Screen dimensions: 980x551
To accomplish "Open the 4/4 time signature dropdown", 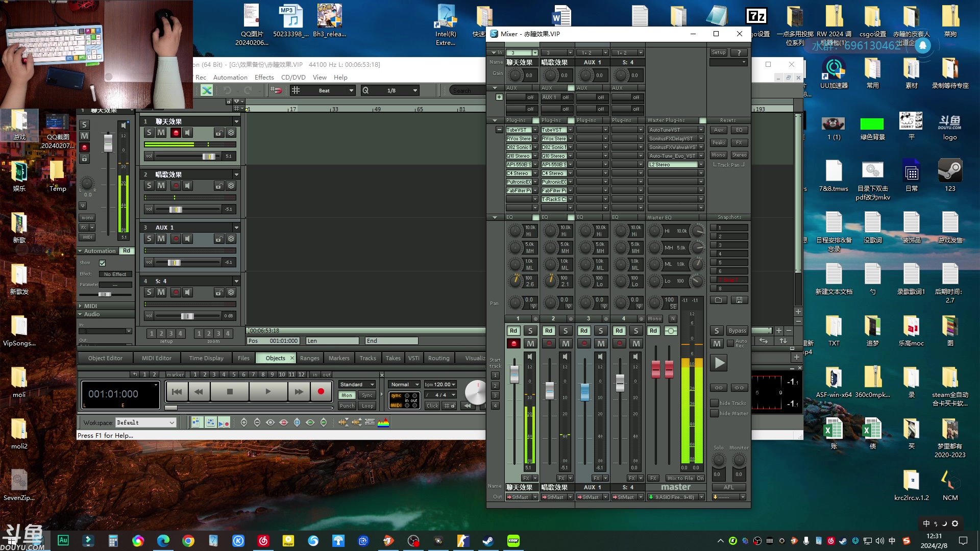I will click(x=440, y=395).
